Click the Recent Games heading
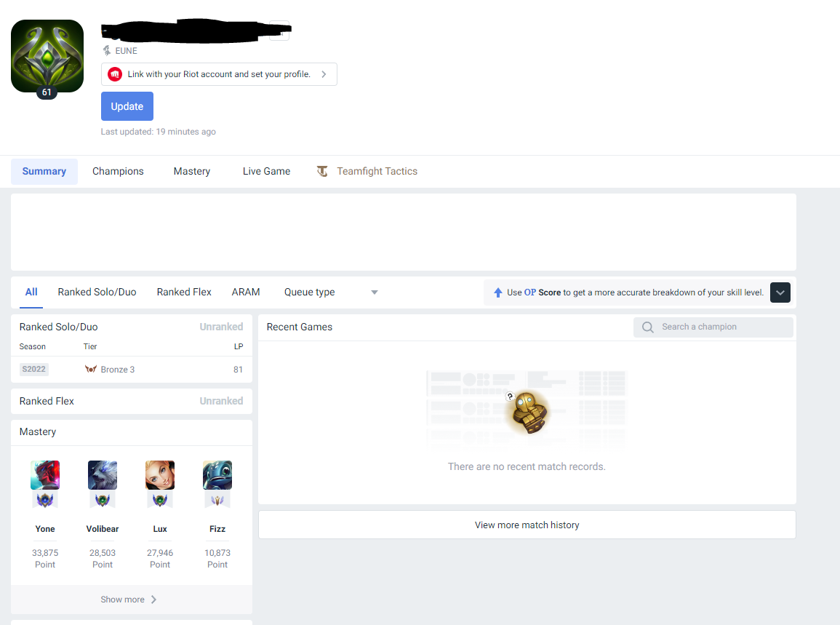The image size is (840, 625). pyautogui.click(x=300, y=327)
